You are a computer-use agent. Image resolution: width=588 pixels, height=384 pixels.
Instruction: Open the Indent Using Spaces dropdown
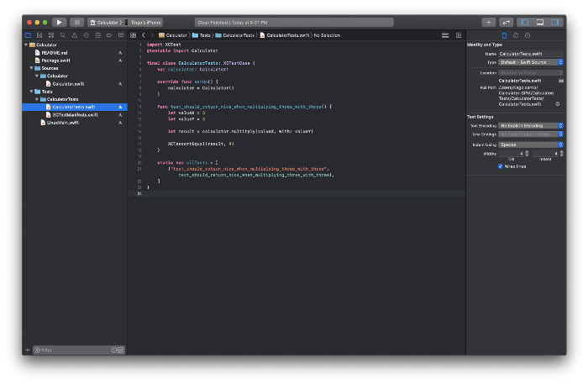coord(531,145)
